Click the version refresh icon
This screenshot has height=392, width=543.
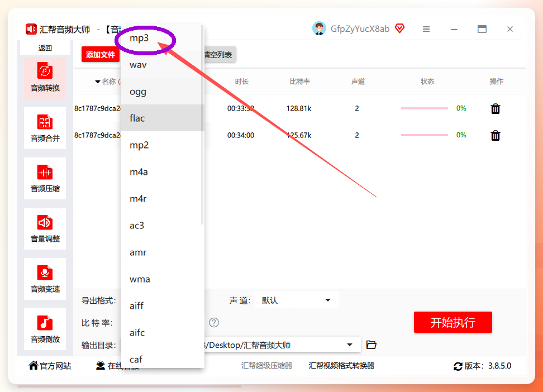(458, 366)
